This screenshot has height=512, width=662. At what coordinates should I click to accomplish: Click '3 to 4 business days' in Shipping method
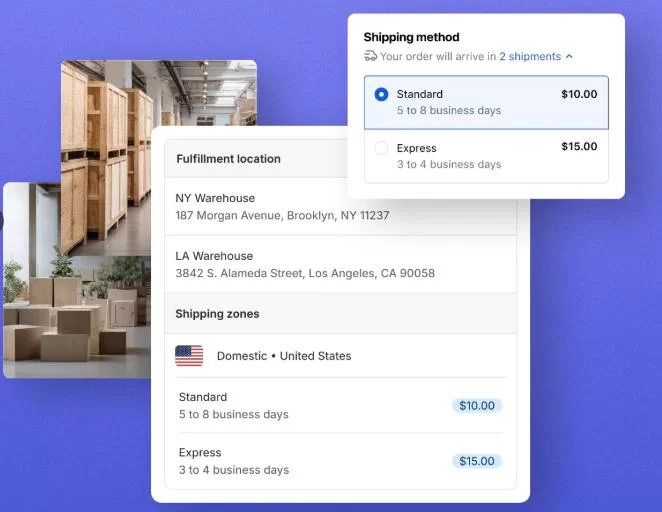click(449, 164)
